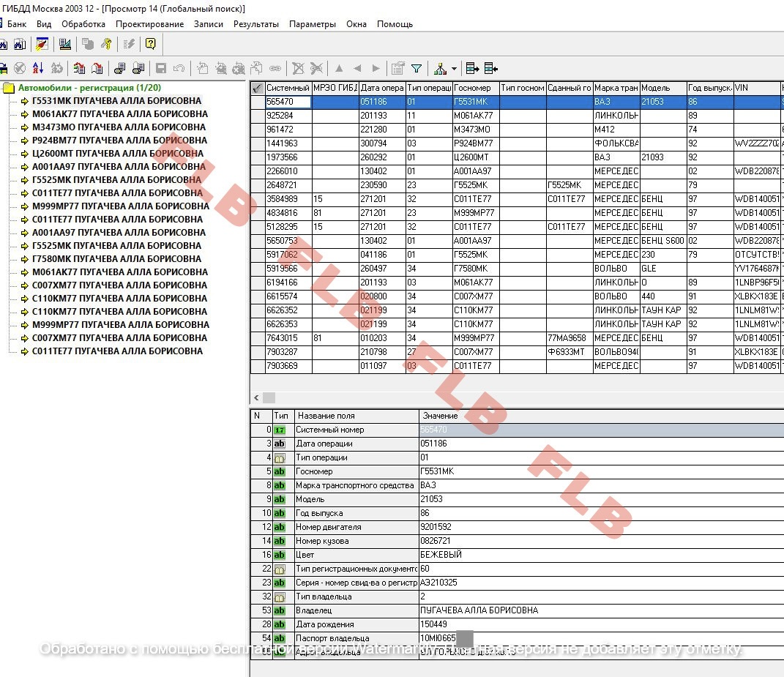Open the dropdown arrow beside the tree-structure icon

click(454, 69)
